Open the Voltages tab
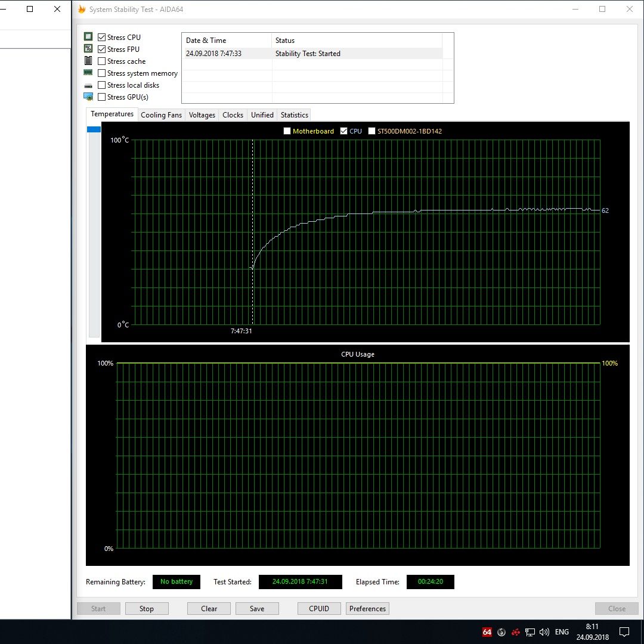 click(202, 115)
